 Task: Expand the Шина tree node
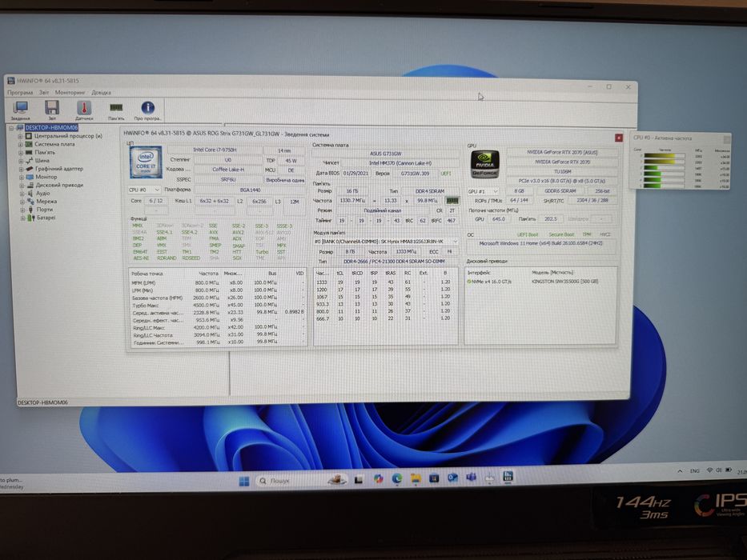[21, 161]
